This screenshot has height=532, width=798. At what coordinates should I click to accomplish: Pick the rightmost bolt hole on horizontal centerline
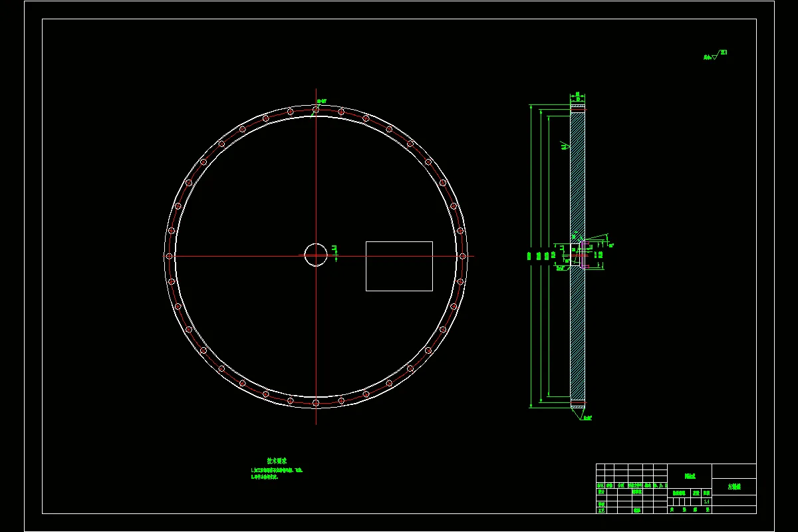(x=463, y=256)
